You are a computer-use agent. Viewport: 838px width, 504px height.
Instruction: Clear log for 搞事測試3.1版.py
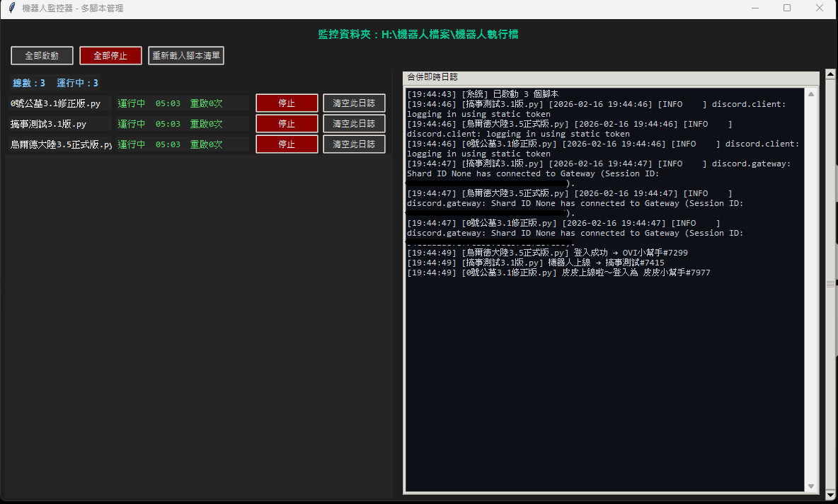pos(354,123)
